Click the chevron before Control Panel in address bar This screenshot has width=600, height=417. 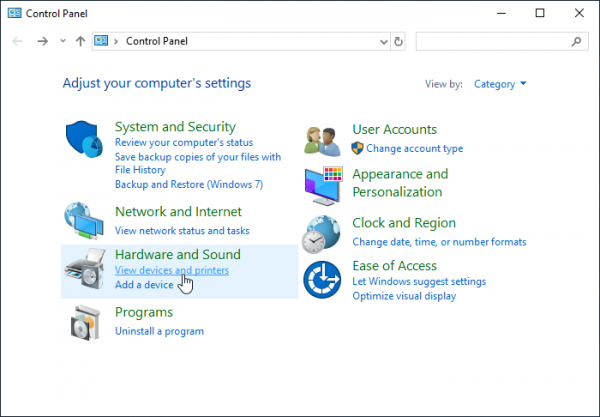click(116, 41)
